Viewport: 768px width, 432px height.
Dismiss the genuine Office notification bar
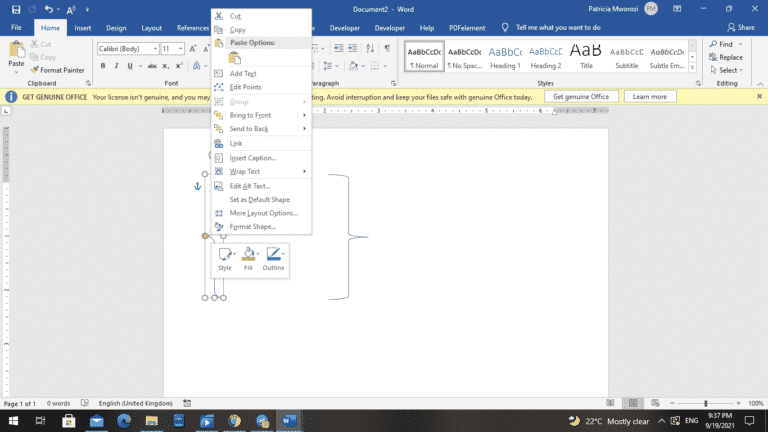[759, 96]
